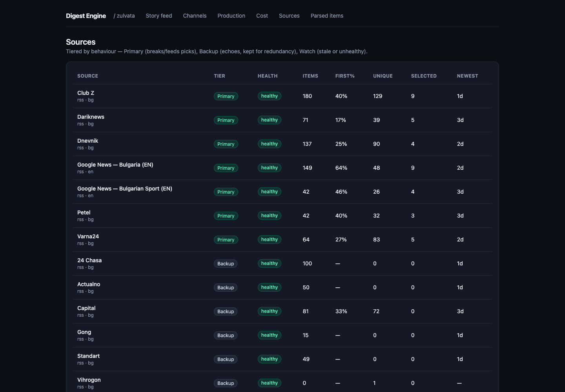
Task: Click the Backup badge for 24 Chasa
Action: click(226, 263)
